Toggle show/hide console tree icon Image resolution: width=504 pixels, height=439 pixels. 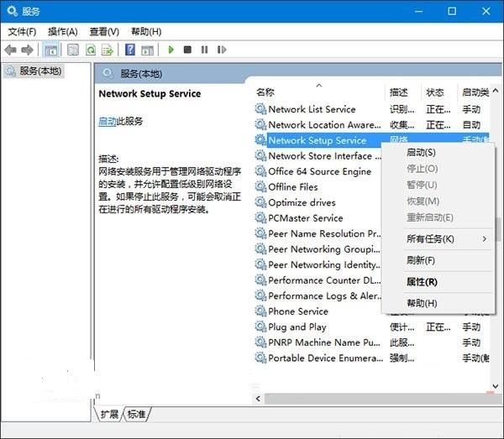(x=50, y=50)
